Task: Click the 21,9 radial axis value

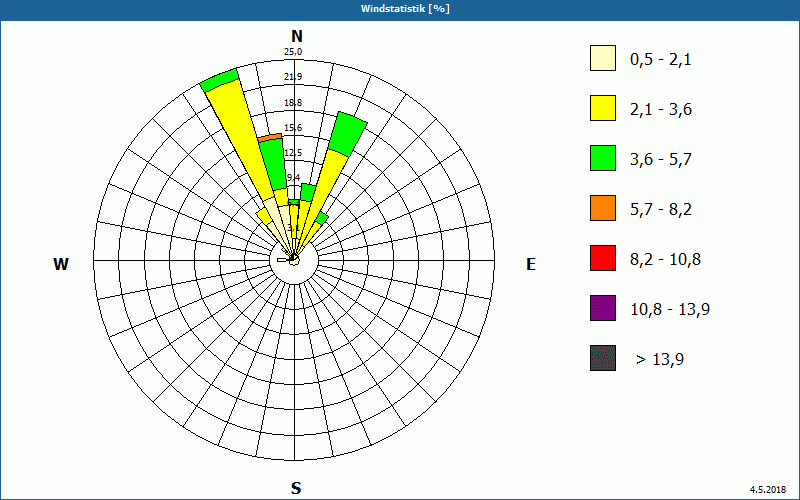Action: [x=293, y=77]
